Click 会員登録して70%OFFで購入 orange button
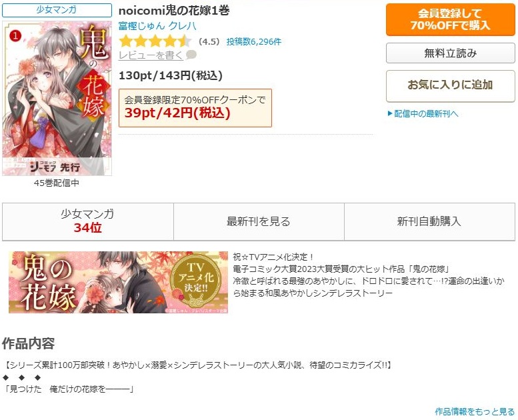518x420 pixels. tap(450, 19)
